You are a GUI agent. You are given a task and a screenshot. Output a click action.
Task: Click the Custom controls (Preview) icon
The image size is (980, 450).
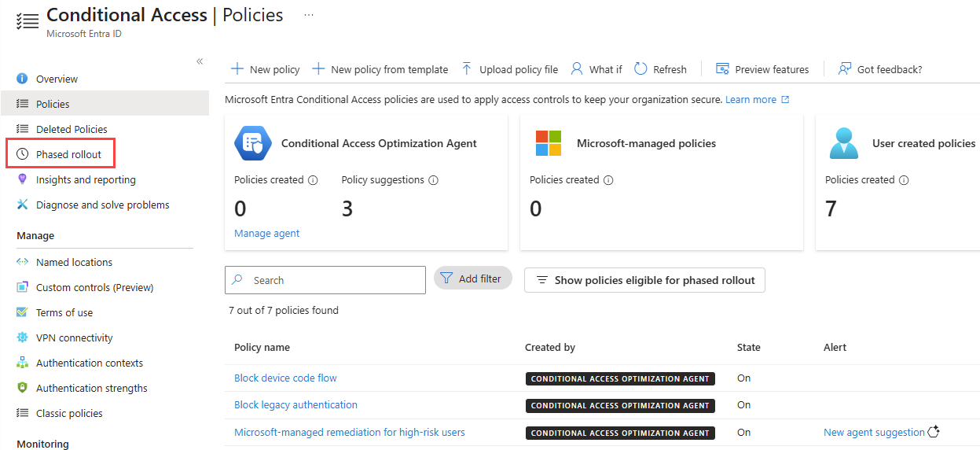22,287
